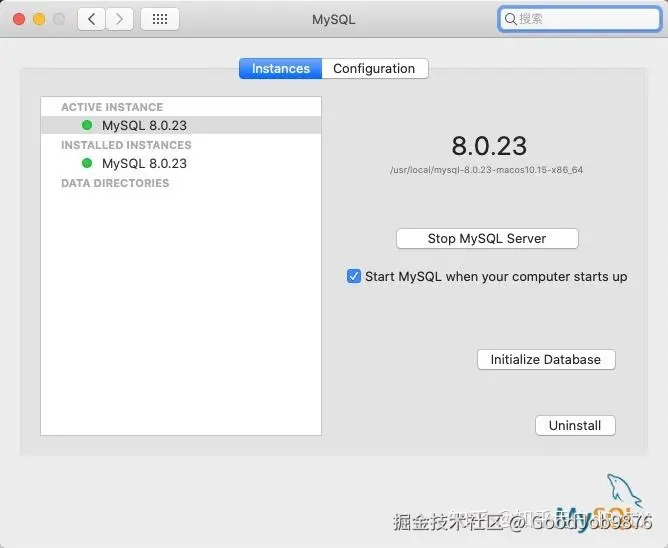Image resolution: width=668 pixels, height=548 pixels.
Task: Focus the 搜索 search field
Action: tap(579, 19)
